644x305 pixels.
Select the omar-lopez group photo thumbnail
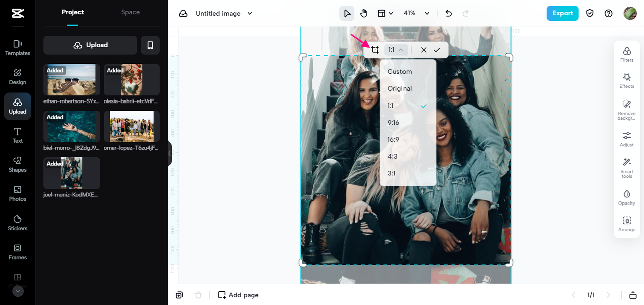pos(132,126)
